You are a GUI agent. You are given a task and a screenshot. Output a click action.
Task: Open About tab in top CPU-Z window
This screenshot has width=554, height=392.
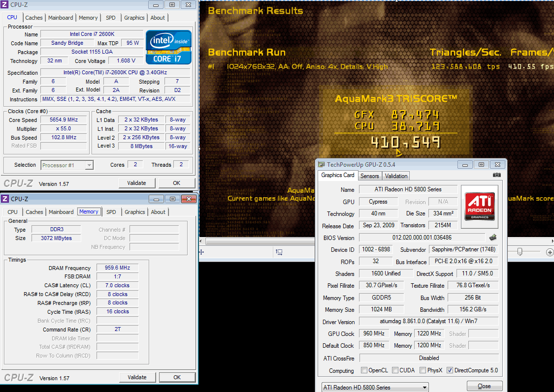[x=158, y=18]
